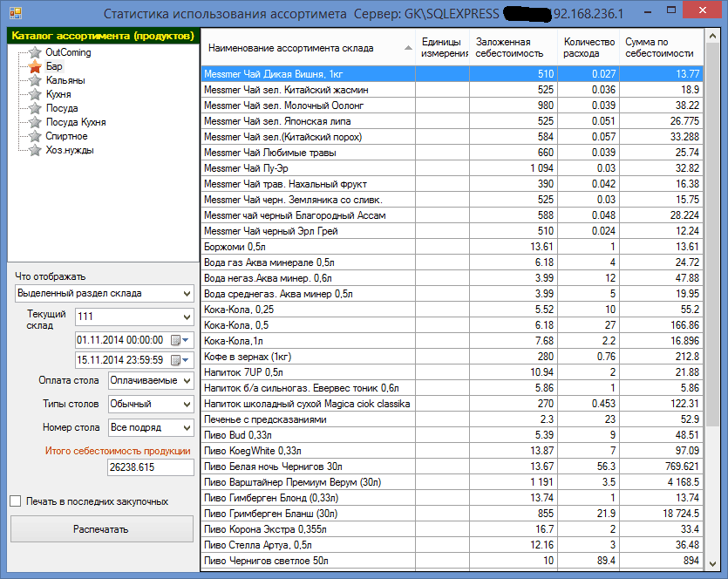Sort by Наименование ассортимента склада column

pyautogui.click(x=308, y=48)
